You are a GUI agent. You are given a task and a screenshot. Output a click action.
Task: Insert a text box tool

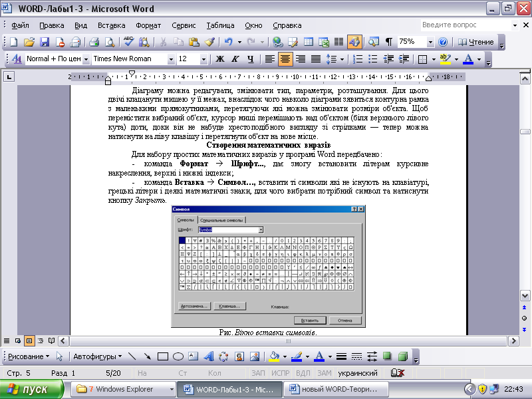tap(193, 356)
